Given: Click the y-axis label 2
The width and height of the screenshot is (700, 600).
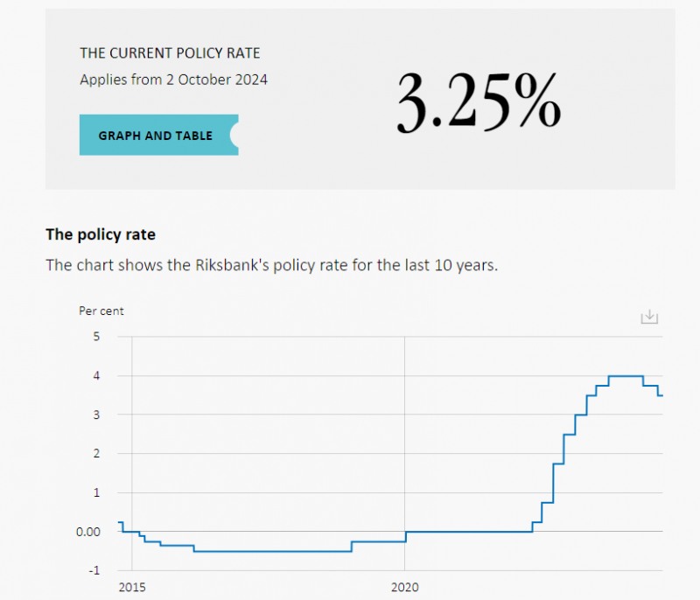Looking at the screenshot, I should click(x=96, y=454).
